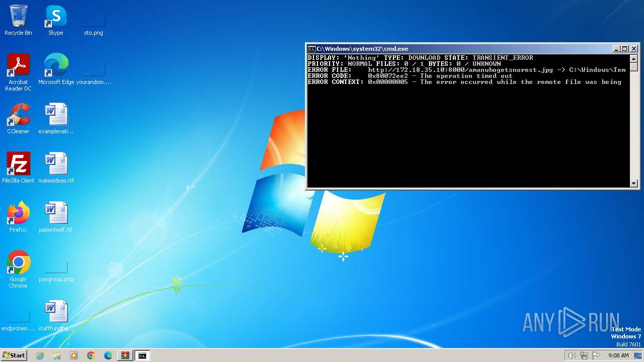Click the TRANSIENT_ERROR state text
644x362 pixels.
pos(503,58)
